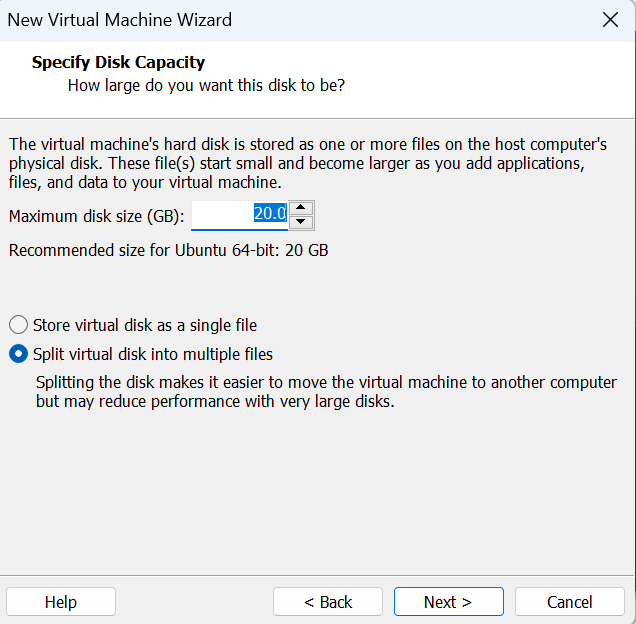Screen dimensions: 636x624
Task: Go back with the < Back button
Action: pos(328,602)
